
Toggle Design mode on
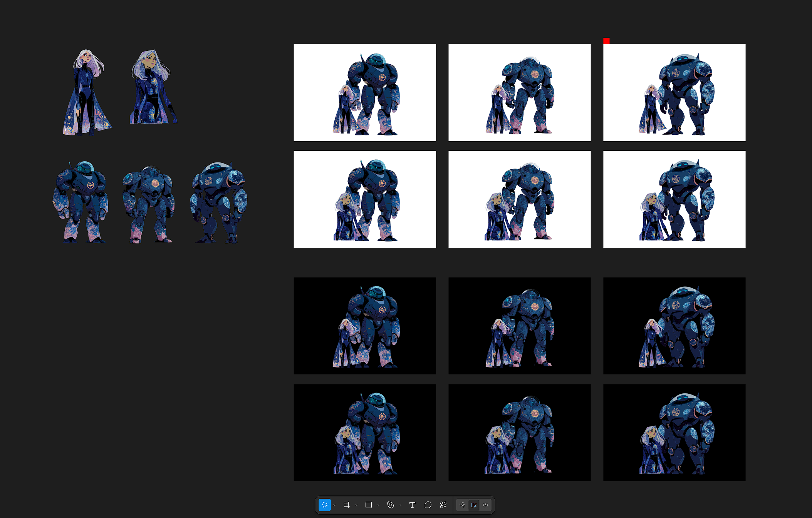coord(474,505)
